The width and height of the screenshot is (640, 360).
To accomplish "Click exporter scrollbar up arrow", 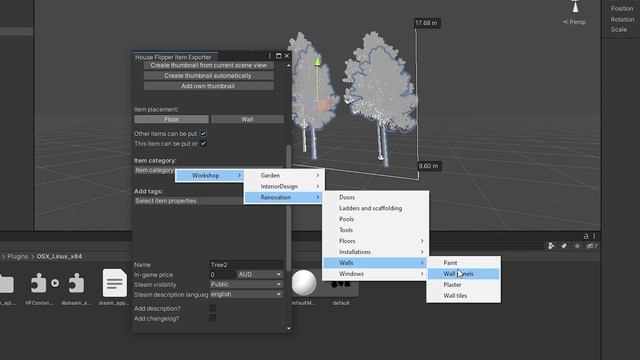I will click(x=289, y=65).
